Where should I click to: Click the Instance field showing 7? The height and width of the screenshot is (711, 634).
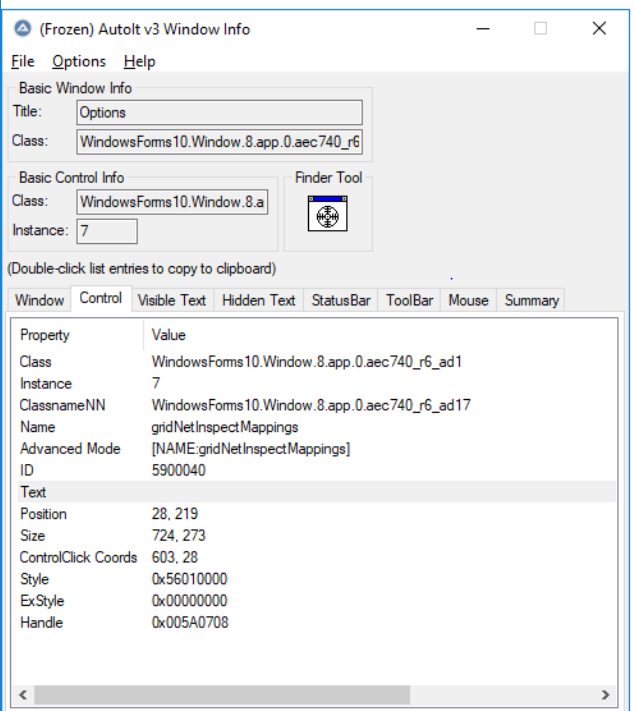[107, 231]
